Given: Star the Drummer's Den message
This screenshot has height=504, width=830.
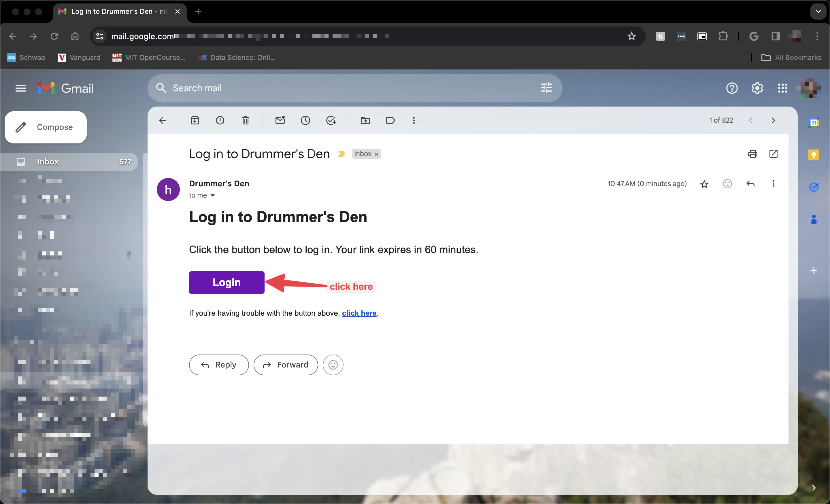Looking at the screenshot, I should [x=704, y=184].
